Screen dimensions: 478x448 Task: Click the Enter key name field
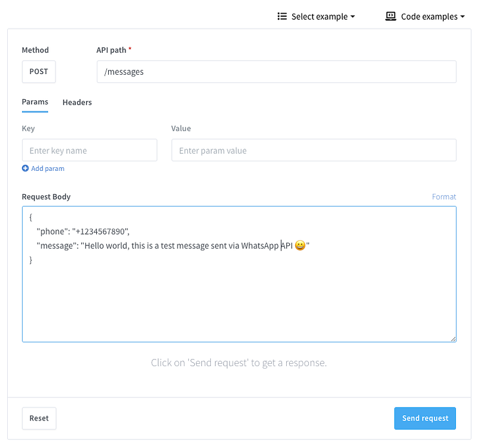(90, 151)
